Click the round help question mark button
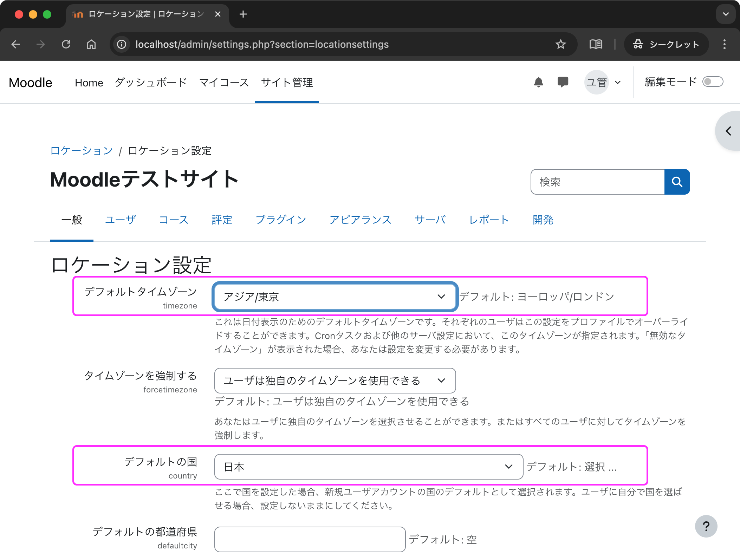 (706, 526)
